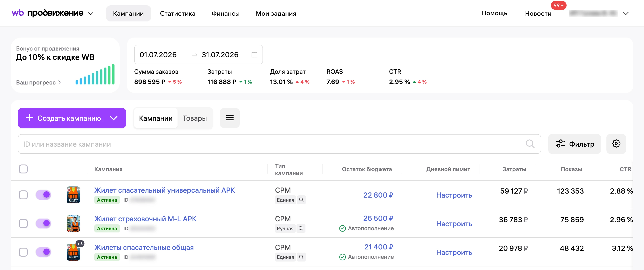Tick the checkbox for Жилеты спасательные общая
644x270 pixels.
pyautogui.click(x=23, y=252)
